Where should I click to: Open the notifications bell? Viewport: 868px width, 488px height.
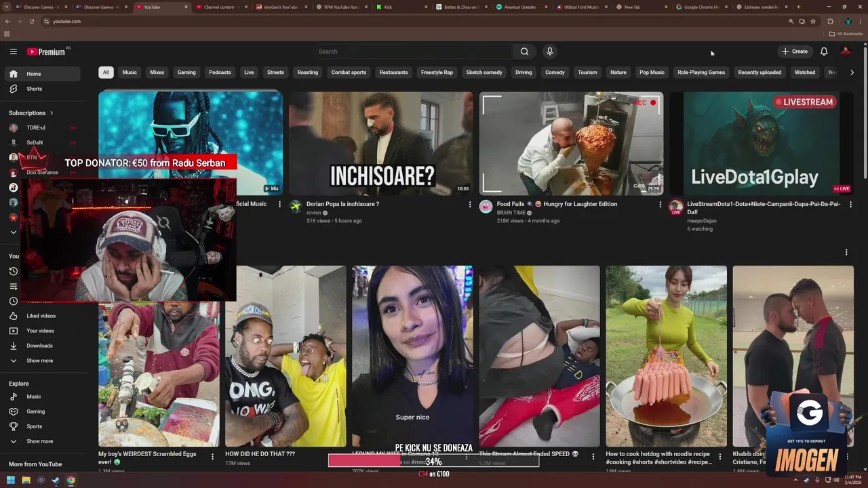[824, 52]
